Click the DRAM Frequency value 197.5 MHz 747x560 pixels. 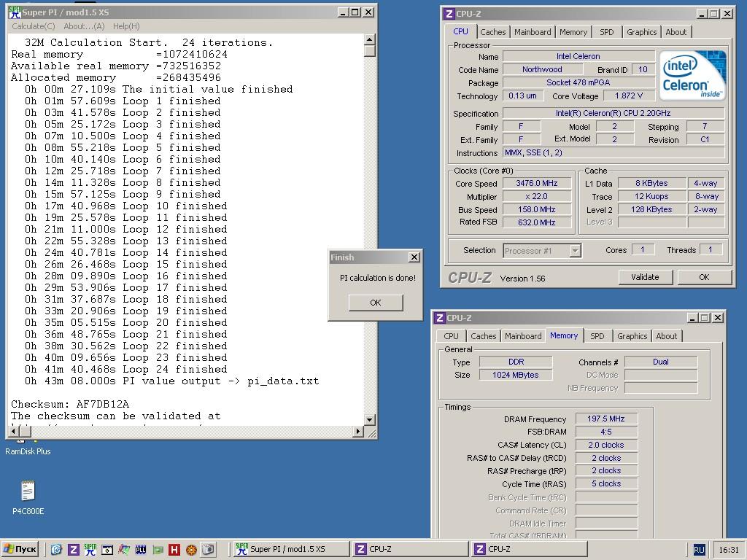point(606,419)
